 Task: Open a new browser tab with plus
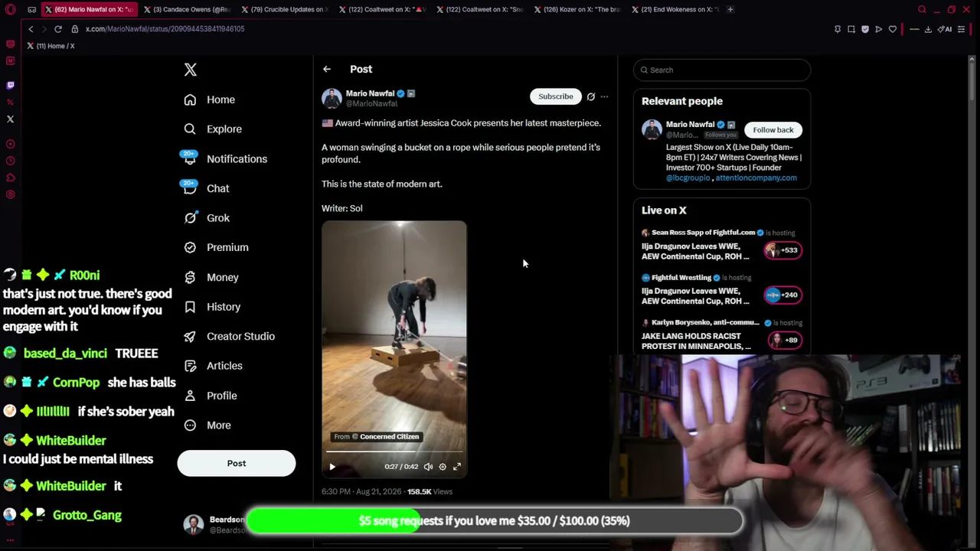[730, 9]
